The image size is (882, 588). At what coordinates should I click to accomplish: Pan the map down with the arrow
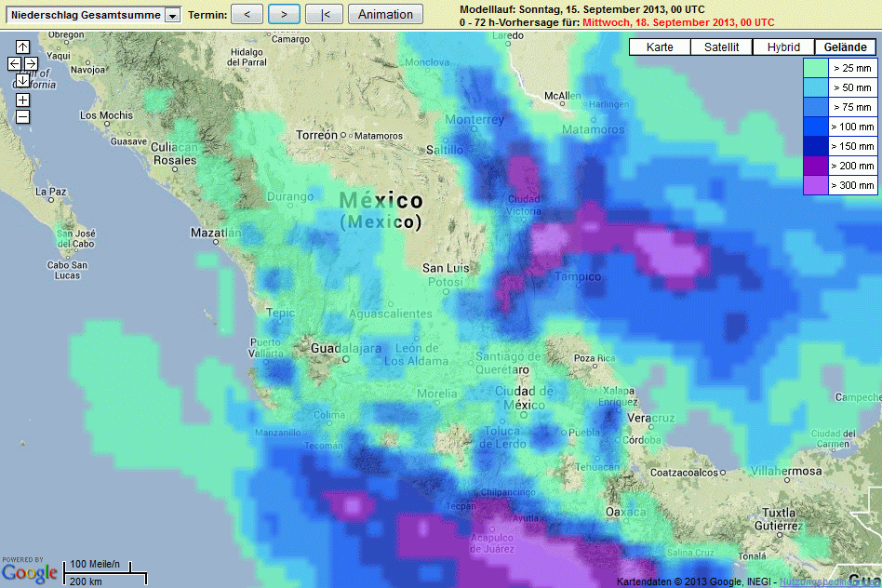(22, 80)
